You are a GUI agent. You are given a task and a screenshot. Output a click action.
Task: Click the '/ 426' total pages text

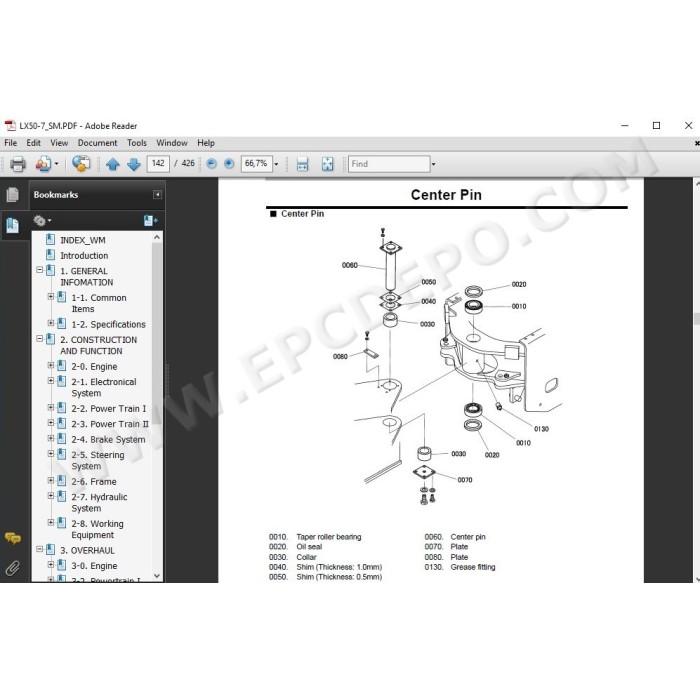(x=184, y=164)
